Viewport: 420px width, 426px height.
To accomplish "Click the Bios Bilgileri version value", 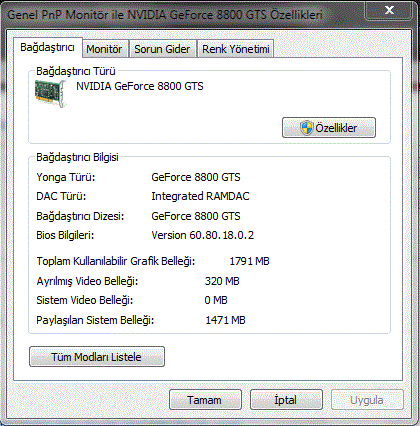I will point(203,235).
